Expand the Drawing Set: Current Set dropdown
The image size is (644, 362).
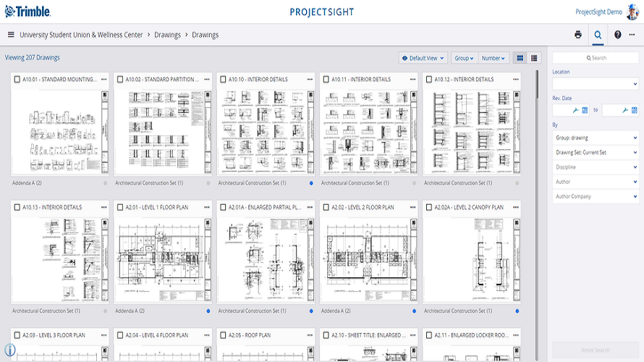coord(596,153)
